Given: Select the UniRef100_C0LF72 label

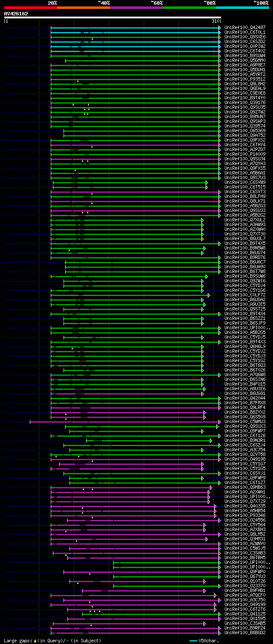Looking at the screenshot, I should tap(245, 295).
